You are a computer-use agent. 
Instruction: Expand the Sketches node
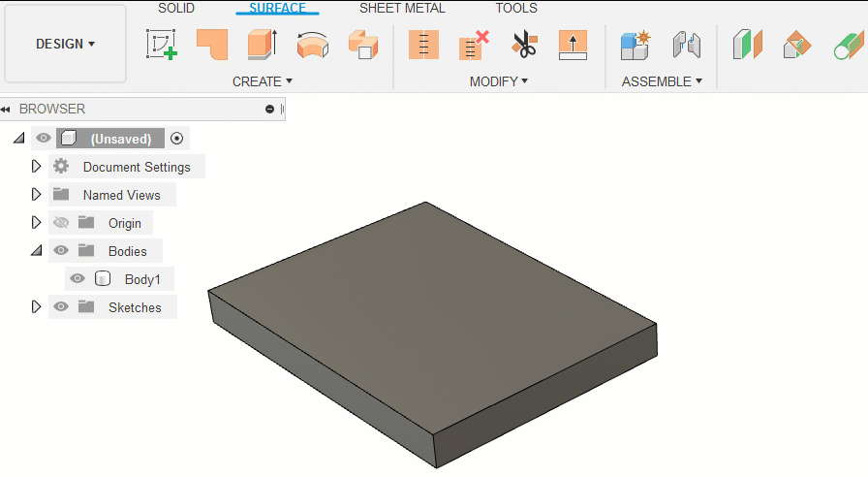pyautogui.click(x=36, y=307)
